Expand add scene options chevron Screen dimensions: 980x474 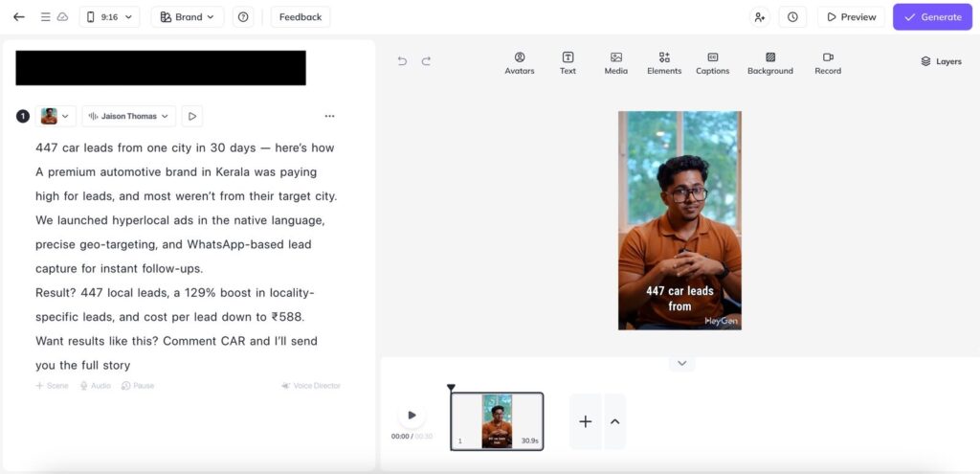coord(615,421)
